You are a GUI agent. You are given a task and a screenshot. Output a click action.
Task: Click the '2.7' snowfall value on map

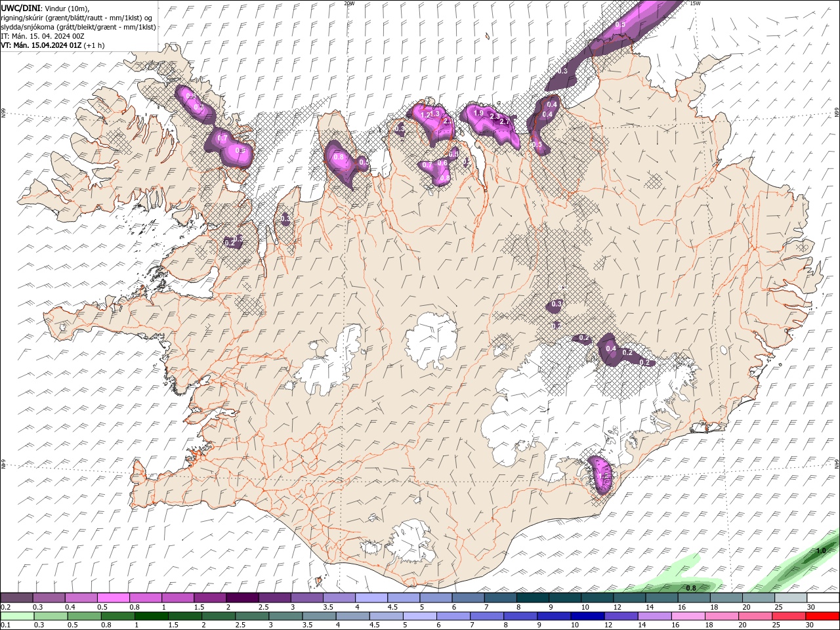click(x=504, y=121)
